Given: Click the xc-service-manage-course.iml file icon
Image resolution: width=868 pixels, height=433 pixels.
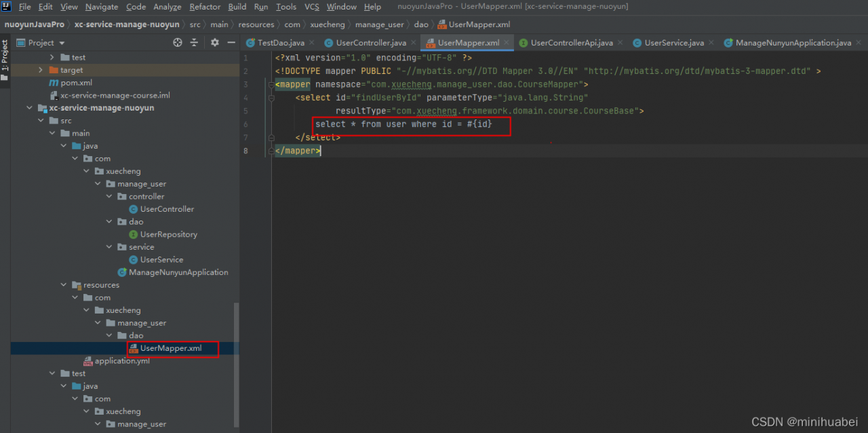Looking at the screenshot, I should click(x=54, y=96).
